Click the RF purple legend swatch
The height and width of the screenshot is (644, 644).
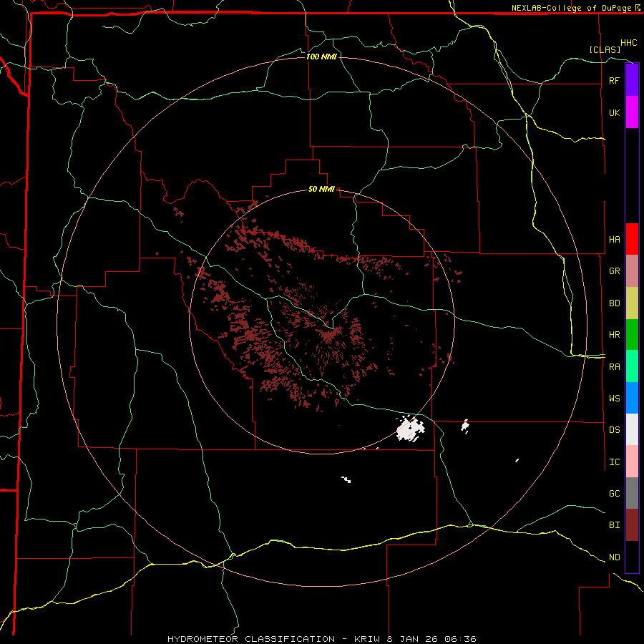632,80
